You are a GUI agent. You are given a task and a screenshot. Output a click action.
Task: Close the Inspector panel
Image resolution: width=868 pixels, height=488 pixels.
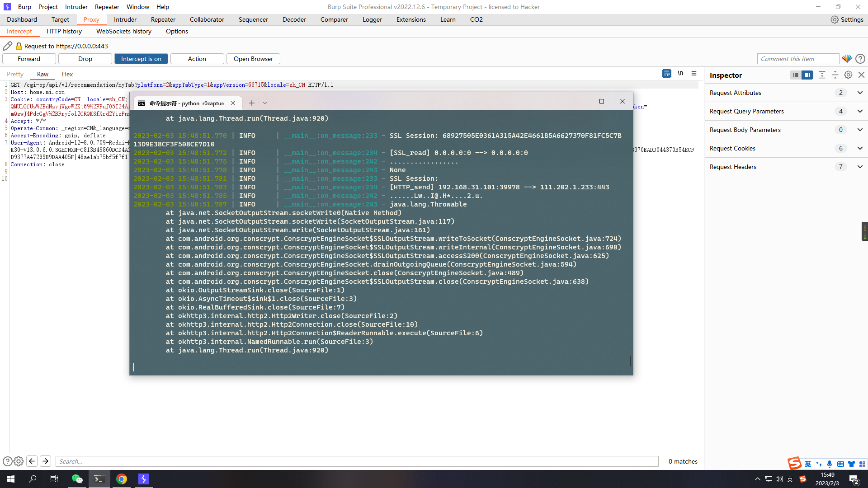861,75
